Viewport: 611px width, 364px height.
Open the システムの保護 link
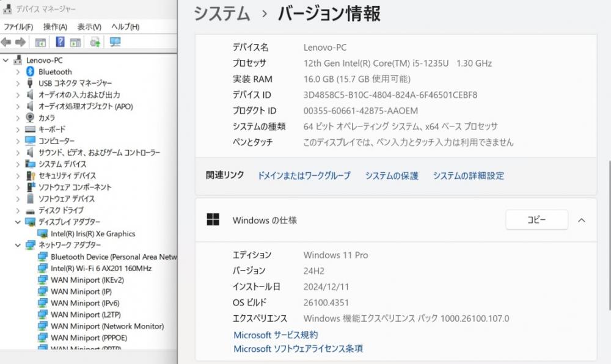click(392, 175)
